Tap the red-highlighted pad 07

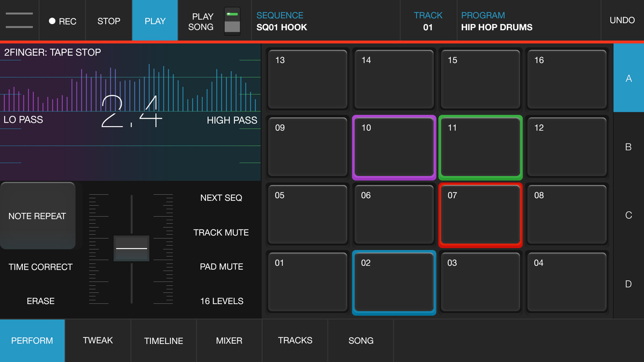point(480,215)
